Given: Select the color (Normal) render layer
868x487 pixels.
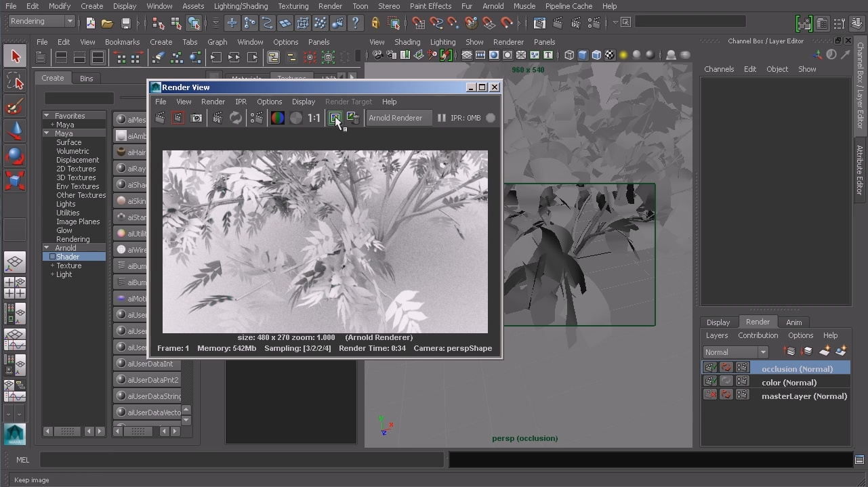Looking at the screenshot, I should coord(789,383).
